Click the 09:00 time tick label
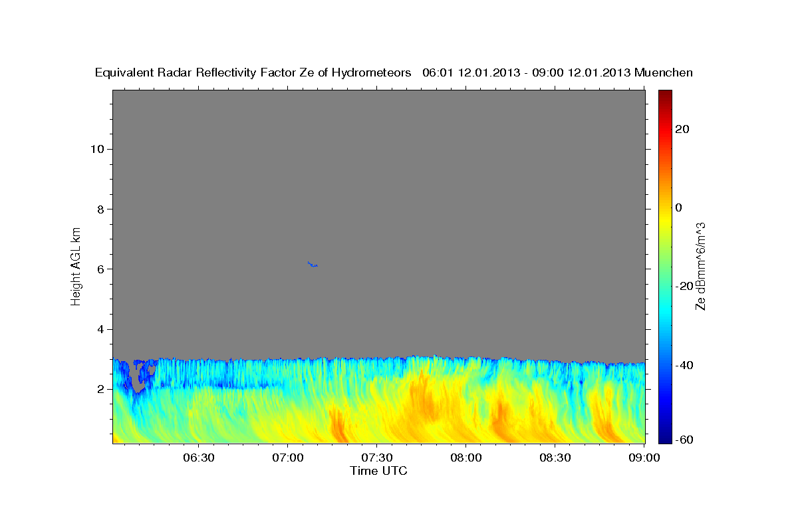This screenshot has height=532, width=798. point(644,458)
